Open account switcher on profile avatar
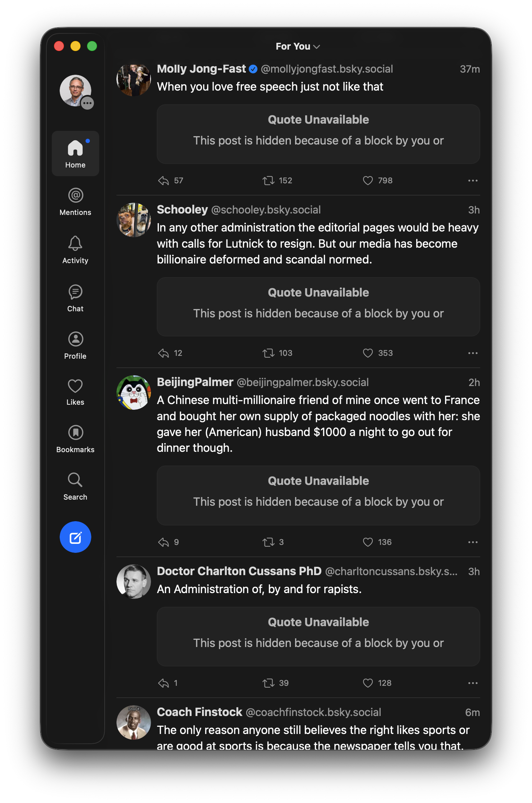The image size is (532, 803). click(x=87, y=103)
